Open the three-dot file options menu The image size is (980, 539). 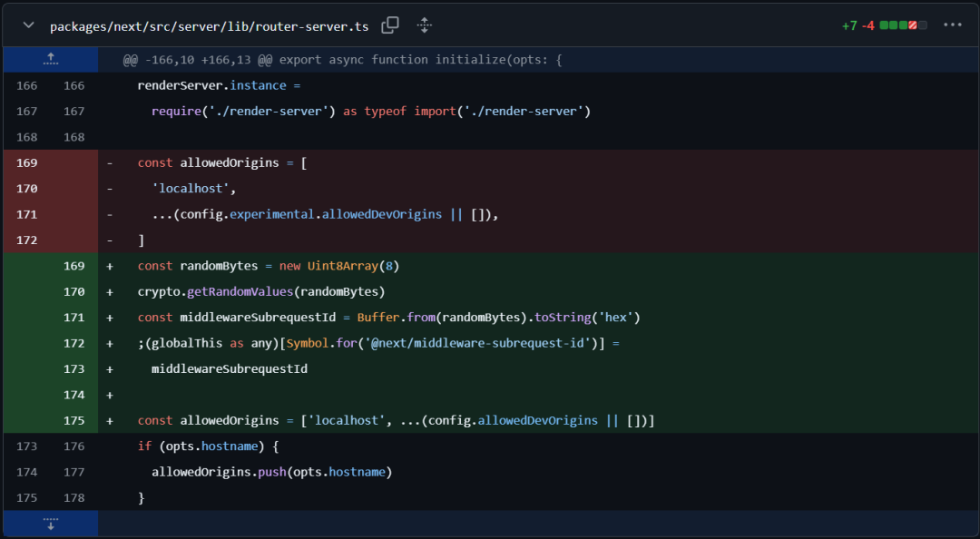click(952, 25)
